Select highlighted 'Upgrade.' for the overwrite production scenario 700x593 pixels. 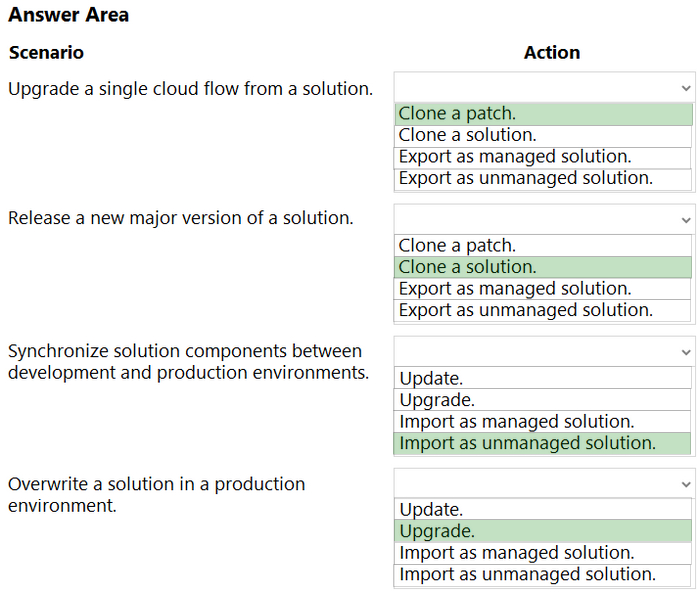pyautogui.click(x=543, y=531)
